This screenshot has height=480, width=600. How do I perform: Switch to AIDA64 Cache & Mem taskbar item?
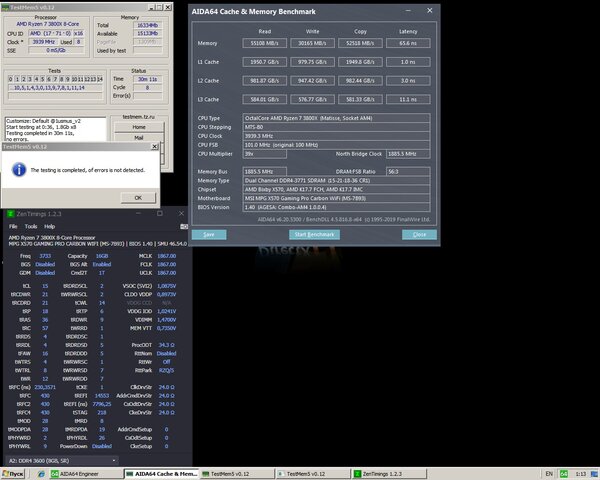161,474
